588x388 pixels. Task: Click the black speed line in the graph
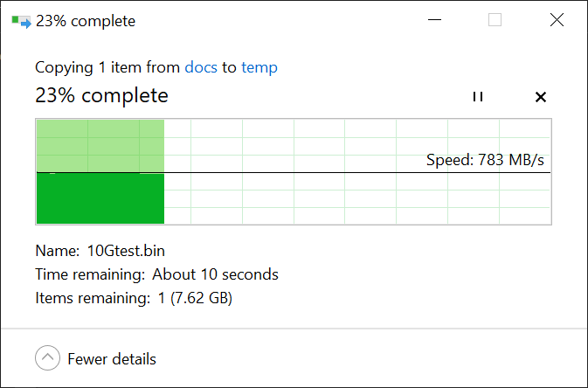tap(294, 173)
